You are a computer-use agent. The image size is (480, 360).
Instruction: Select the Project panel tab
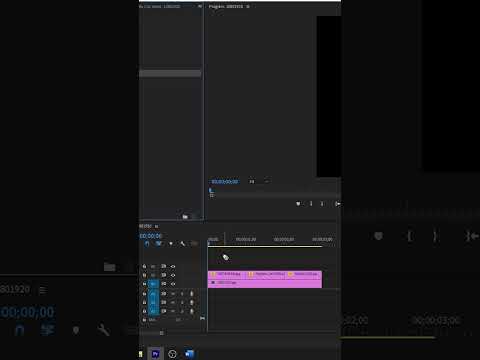pos(160,6)
